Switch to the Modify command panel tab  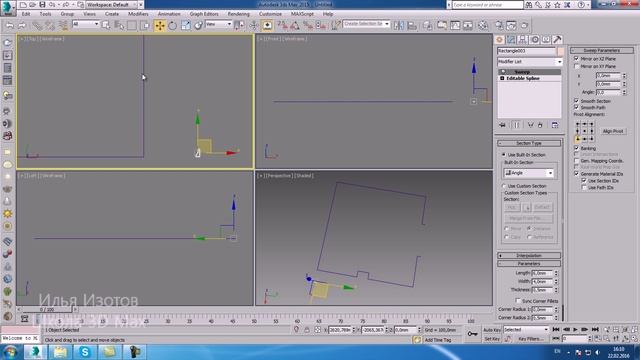click(511, 39)
